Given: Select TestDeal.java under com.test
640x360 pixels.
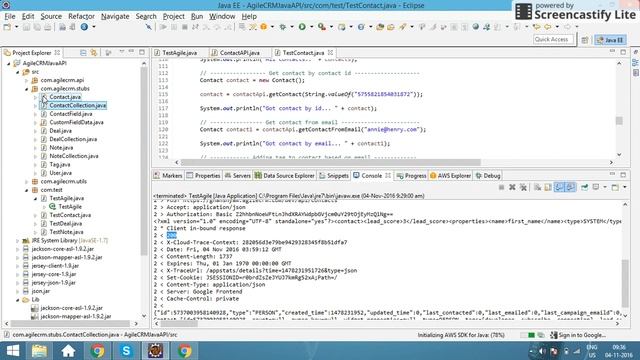Looking at the screenshot, I should click(x=65, y=224).
